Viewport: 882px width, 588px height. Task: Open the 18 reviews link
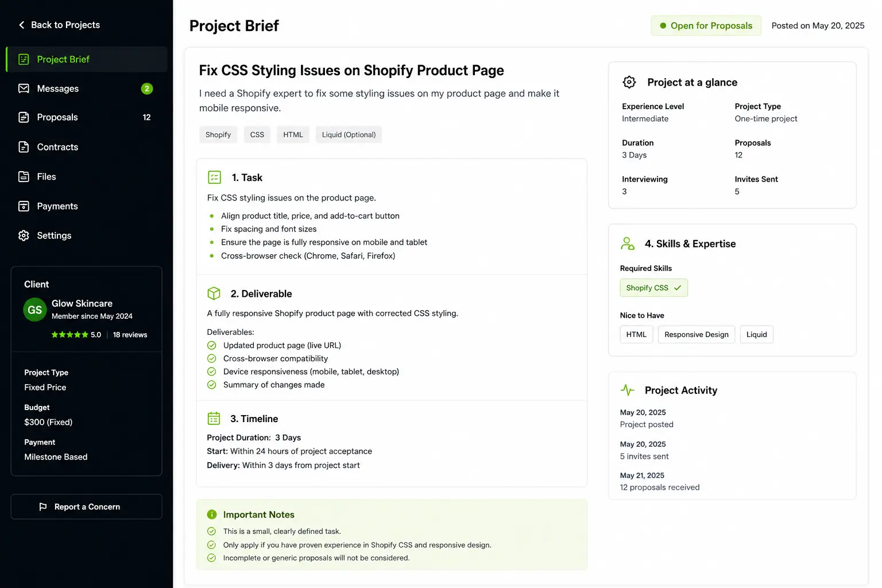tap(130, 335)
